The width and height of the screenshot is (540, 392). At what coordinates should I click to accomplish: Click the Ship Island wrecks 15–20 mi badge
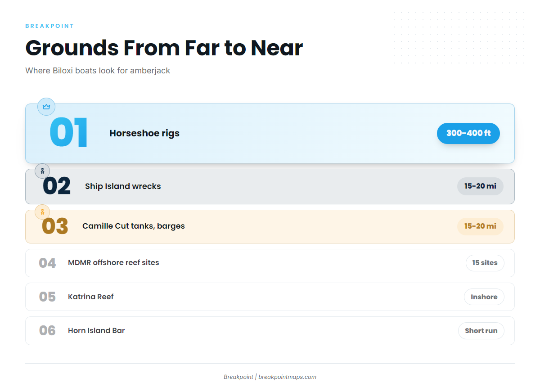coord(480,186)
